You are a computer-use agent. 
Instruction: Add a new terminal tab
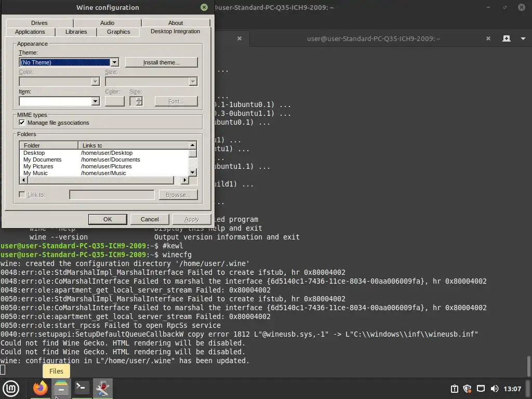[x=506, y=38]
